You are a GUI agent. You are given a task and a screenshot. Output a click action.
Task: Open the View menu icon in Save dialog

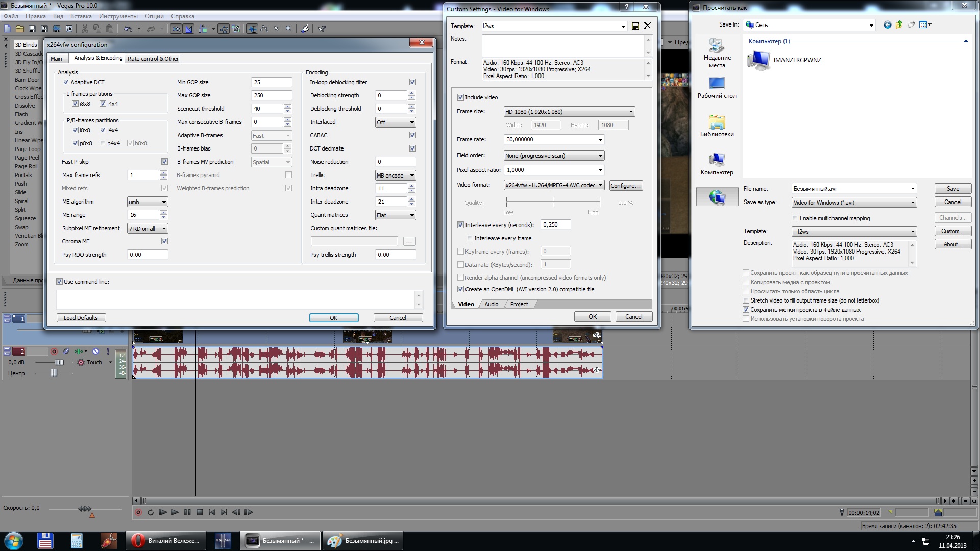925,24
